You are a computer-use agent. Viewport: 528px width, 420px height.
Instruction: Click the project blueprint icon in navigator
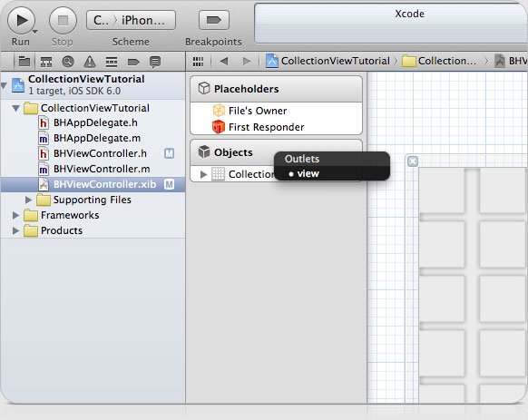18,85
